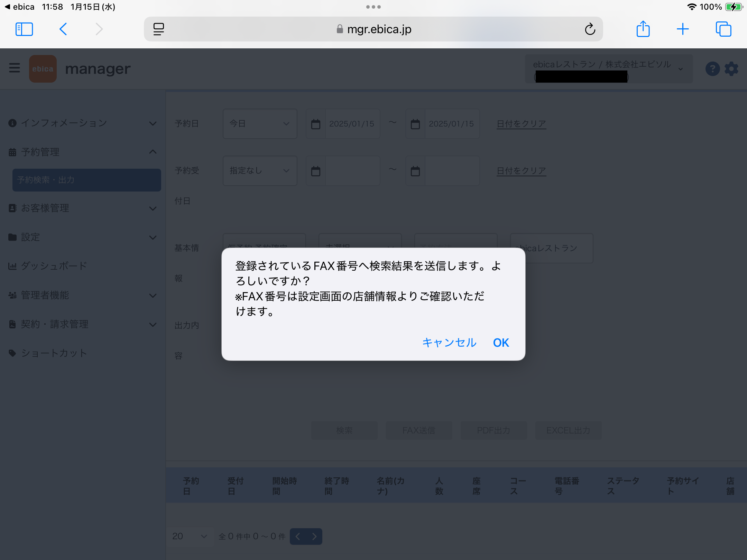Click the 設定 folder icon

tap(12, 237)
